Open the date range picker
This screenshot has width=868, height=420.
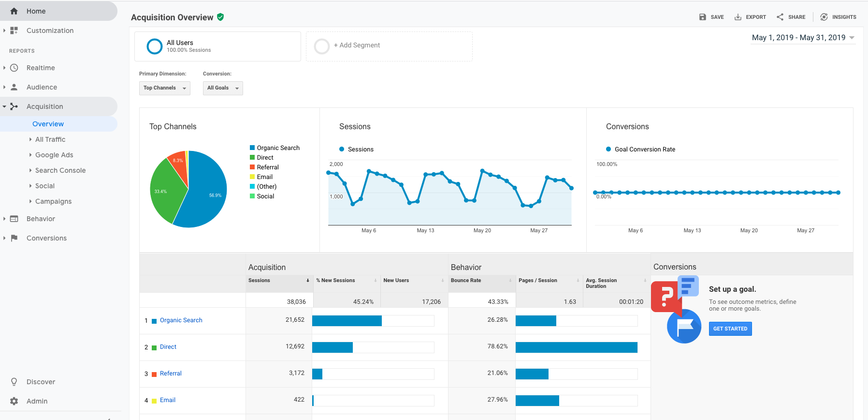pos(803,38)
